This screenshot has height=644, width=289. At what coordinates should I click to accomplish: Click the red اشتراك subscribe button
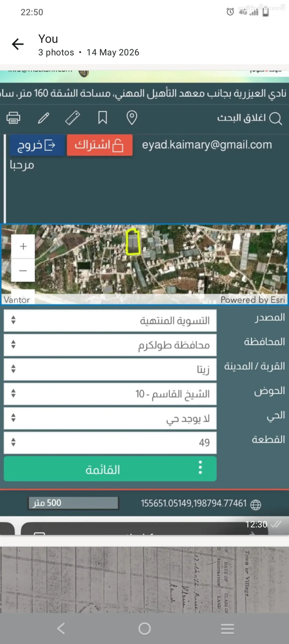(100, 145)
